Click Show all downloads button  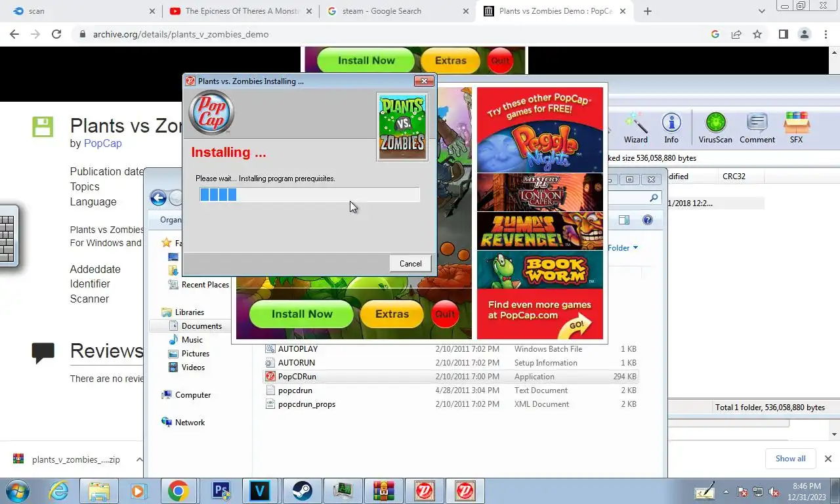point(790,459)
